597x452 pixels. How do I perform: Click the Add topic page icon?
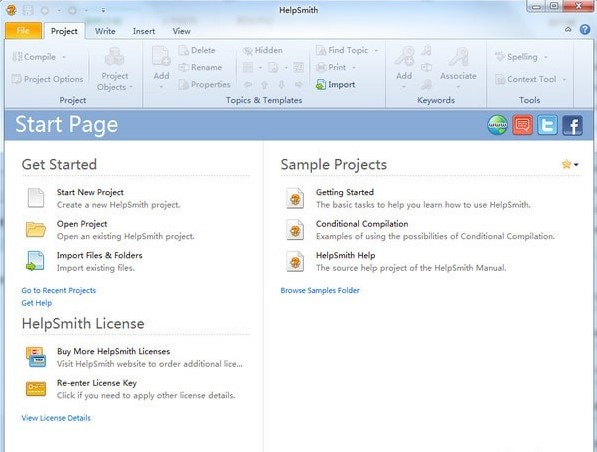point(161,56)
